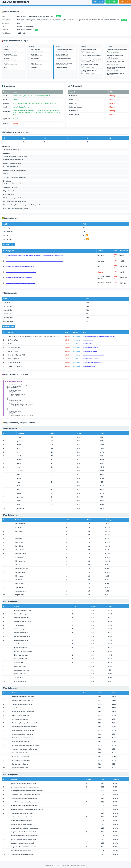
Task: Click 'video generator' in 2 Words Keywords table
Action: [x=20, y=524]
